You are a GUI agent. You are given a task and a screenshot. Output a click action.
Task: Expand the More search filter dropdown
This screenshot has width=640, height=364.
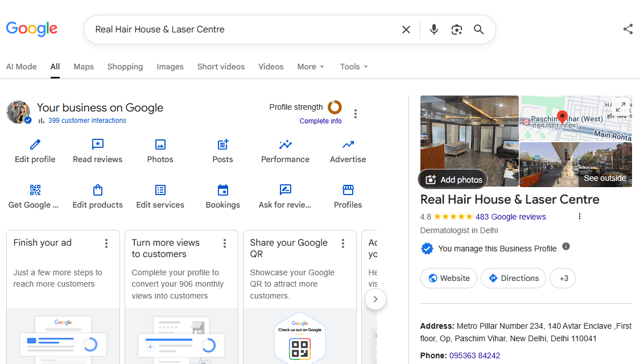[311, 67]
